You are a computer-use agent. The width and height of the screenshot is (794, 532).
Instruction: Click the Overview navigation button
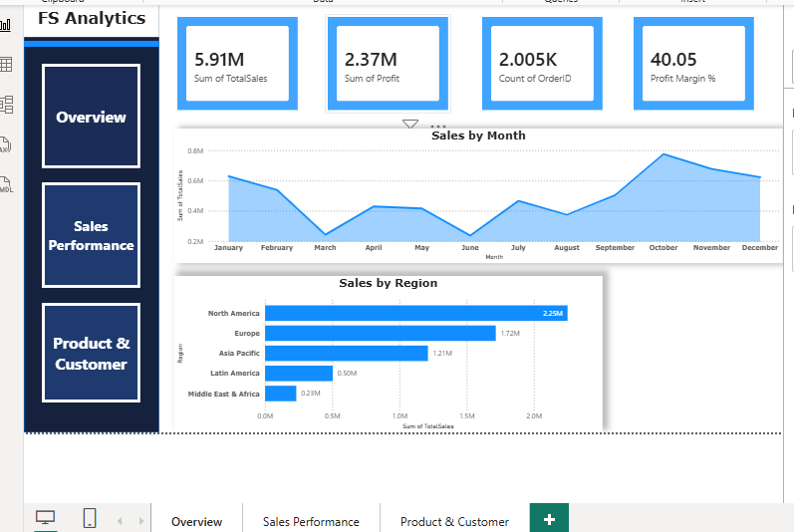coord(91,117)
